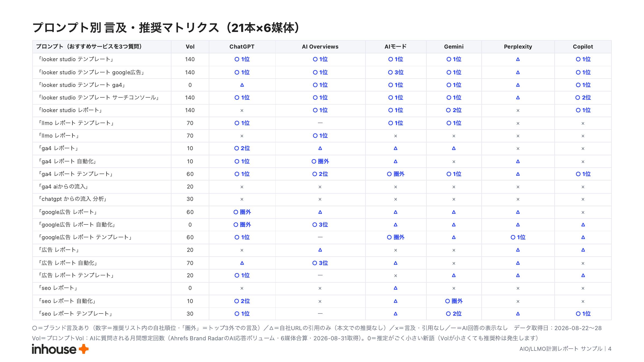Select the AIモード column header
This screenshot has width=644, height=362.
[x=396, y=47]
